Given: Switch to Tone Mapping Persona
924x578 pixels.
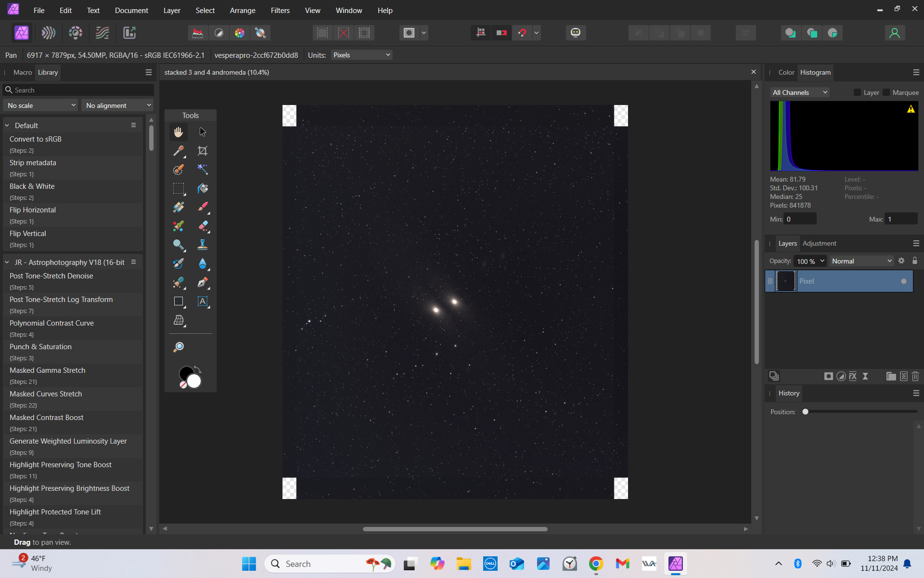Looking at the screenshot, I should coord(103,33).
